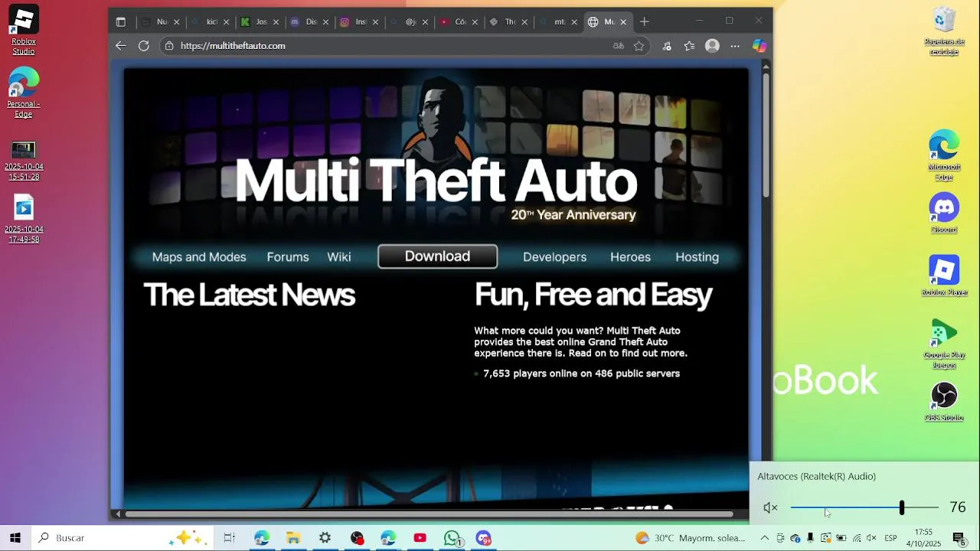Screen dimensions: 980x551
Task: Open the notification center icon
Action: 959,538
